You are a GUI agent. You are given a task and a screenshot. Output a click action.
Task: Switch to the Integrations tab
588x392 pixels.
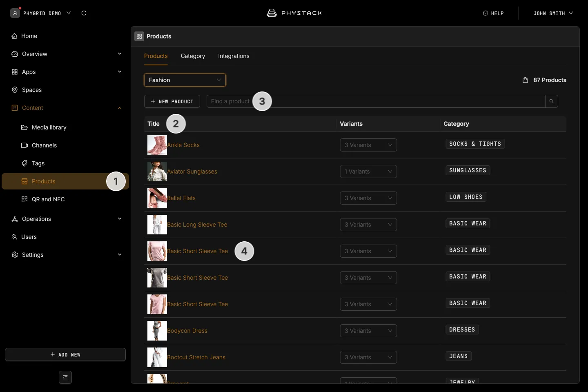(234, 56)
